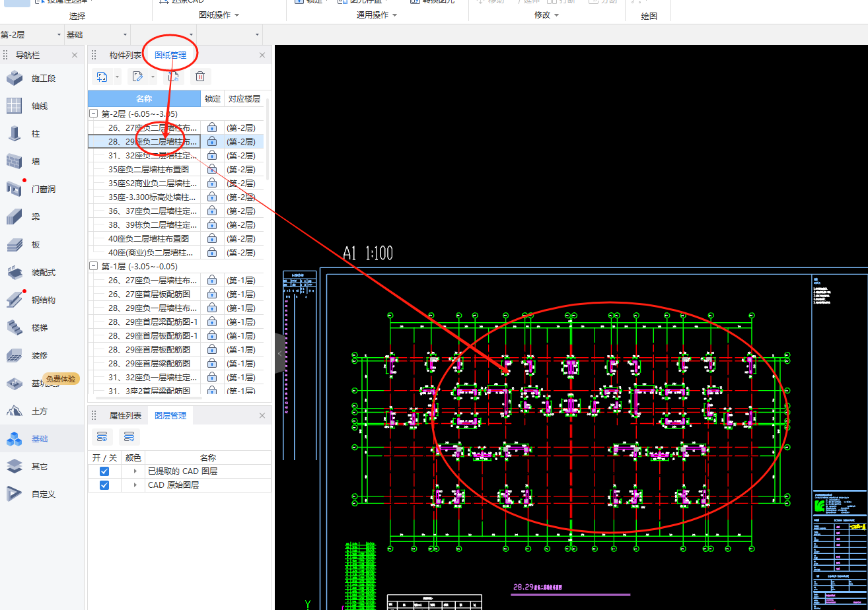Screen dimensions: 868x610
Task: Click the 名称 column header
Action: tap(144, 99)
